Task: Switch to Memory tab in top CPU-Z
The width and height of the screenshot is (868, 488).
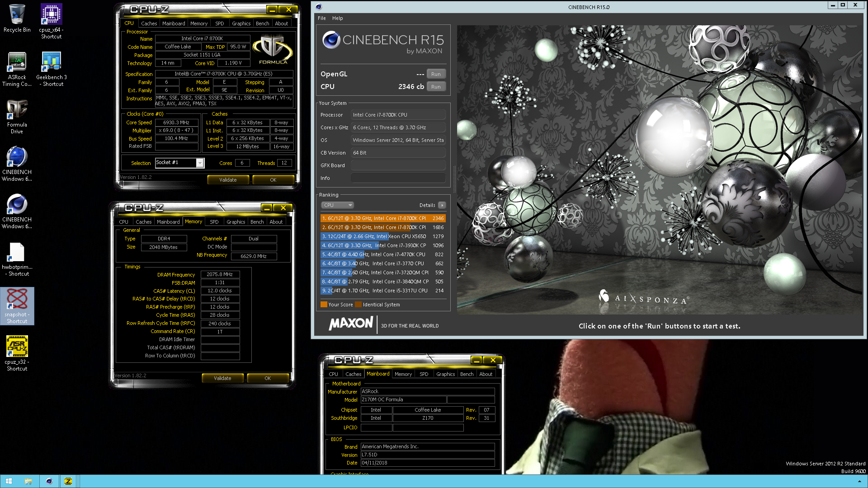Action: pyautogui.click(x=199, y=23)
